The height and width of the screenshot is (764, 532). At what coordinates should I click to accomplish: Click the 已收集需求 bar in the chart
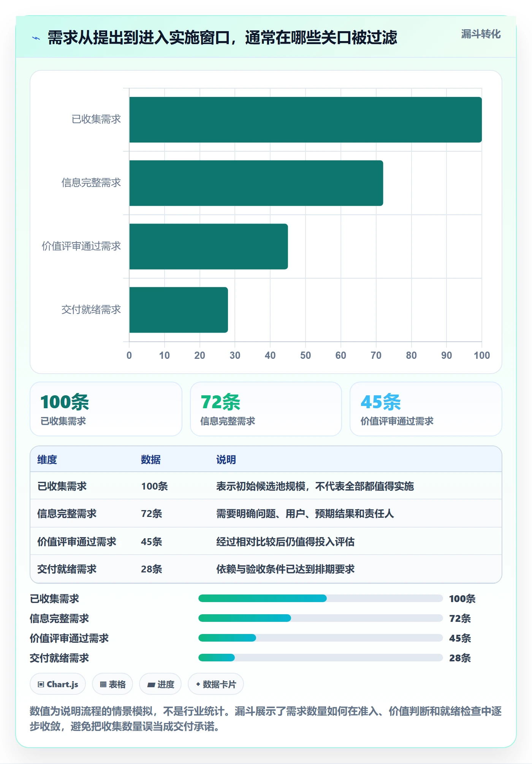click(306, 120)
